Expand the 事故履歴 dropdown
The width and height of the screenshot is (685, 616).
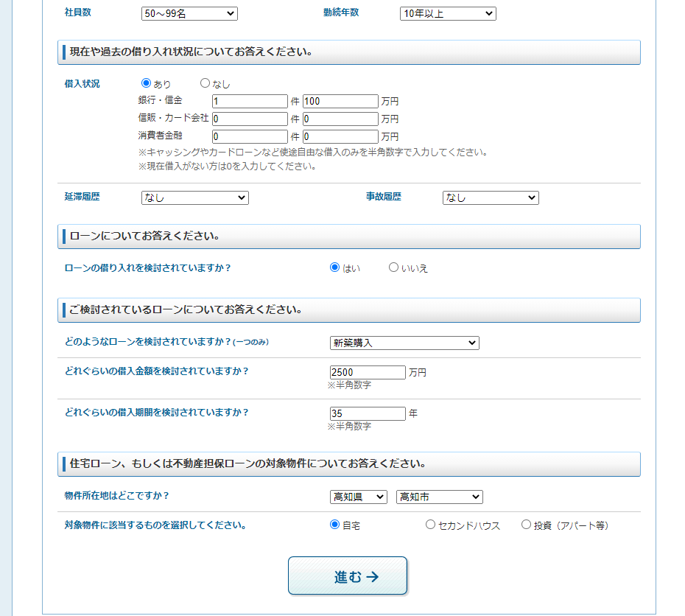(x=491, y=197)
